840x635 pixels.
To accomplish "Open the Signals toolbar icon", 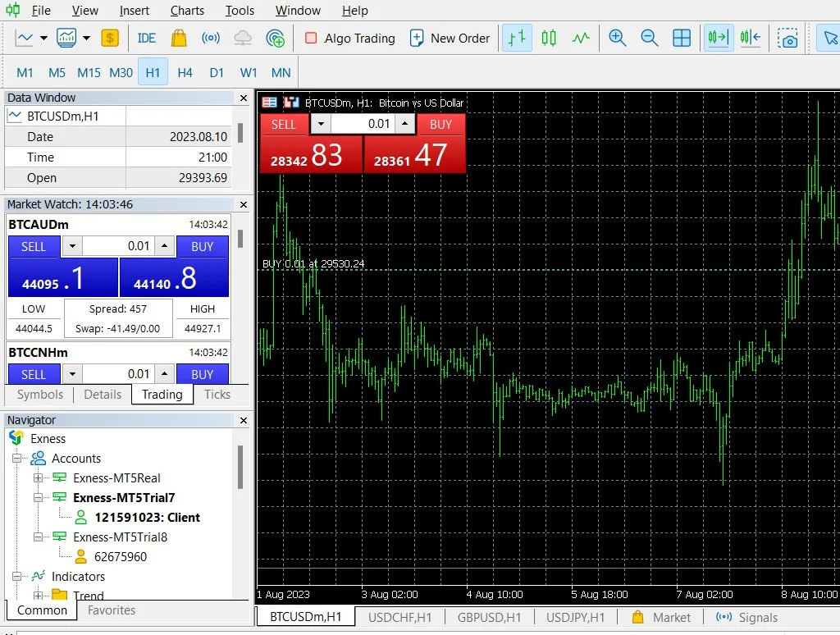I will pyautogui.click(x=211, y=38).
